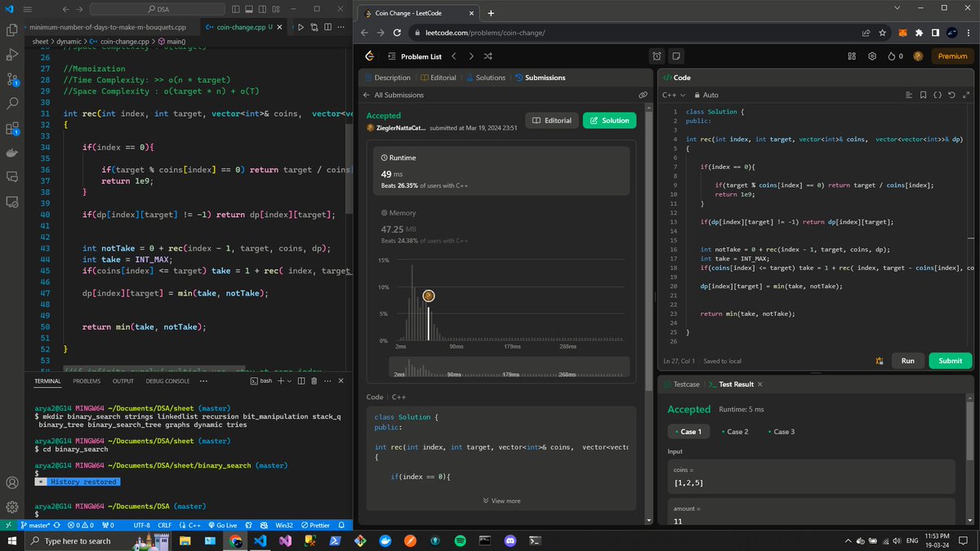Copy the submission link icon
Screen dimensions: 980x551
643,95
